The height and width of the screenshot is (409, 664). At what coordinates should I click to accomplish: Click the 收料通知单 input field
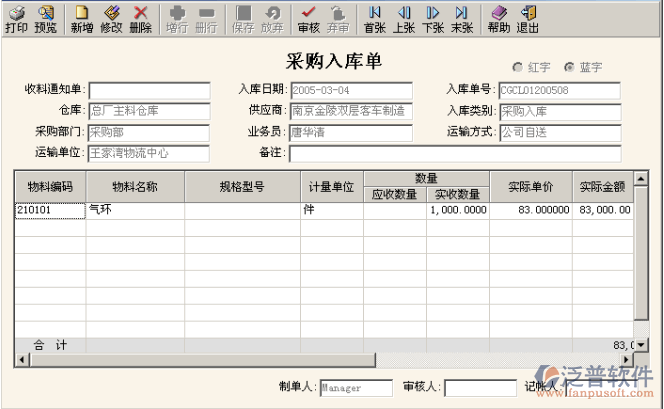coord(149,90)
